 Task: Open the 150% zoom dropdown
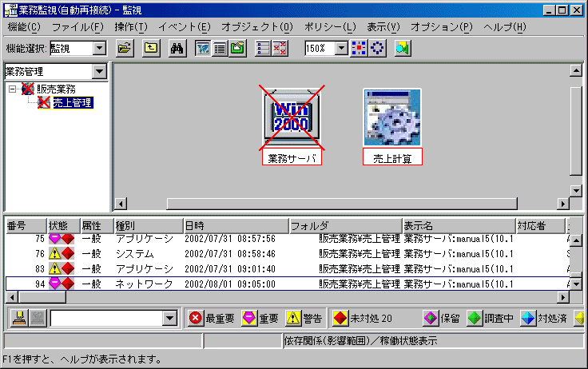coord(341,49)
